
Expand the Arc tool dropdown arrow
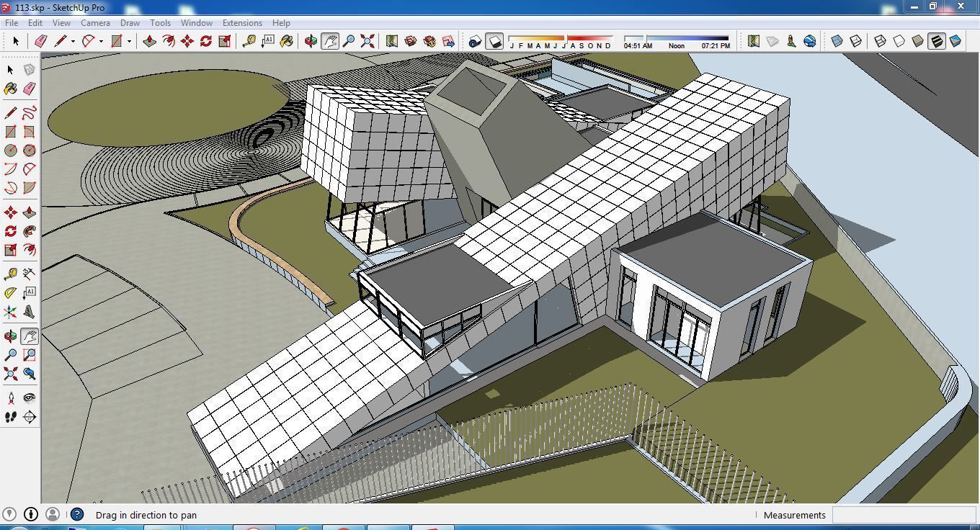[x=101, y=41]
